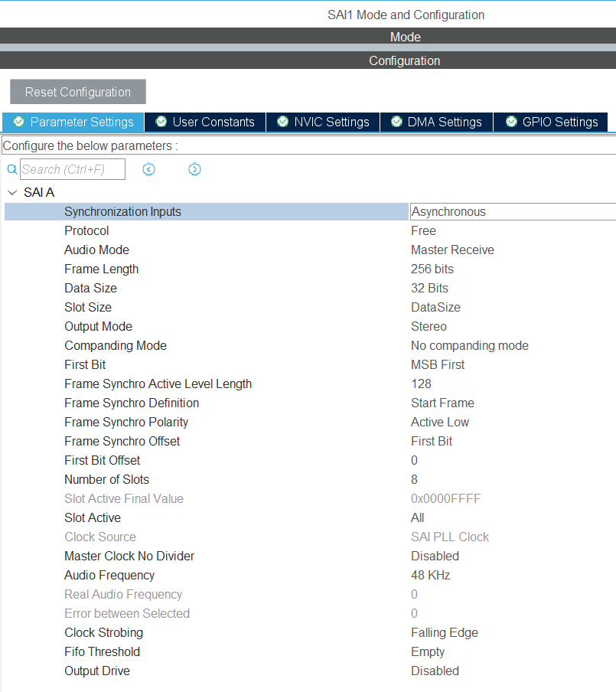Click Number of Slots value 8
Image resolution: width=616 pixels, height=692 pixels.
(414, 479)
